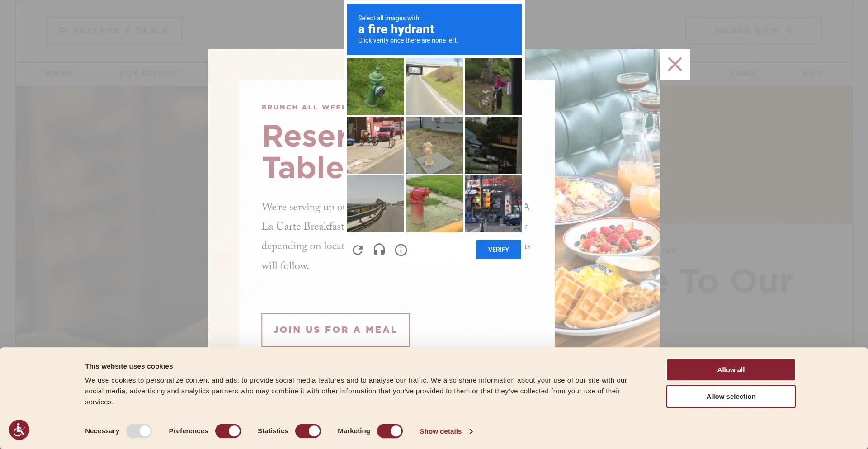
Task: Click the VERIFY captcha button
Action: click(499, 250)
